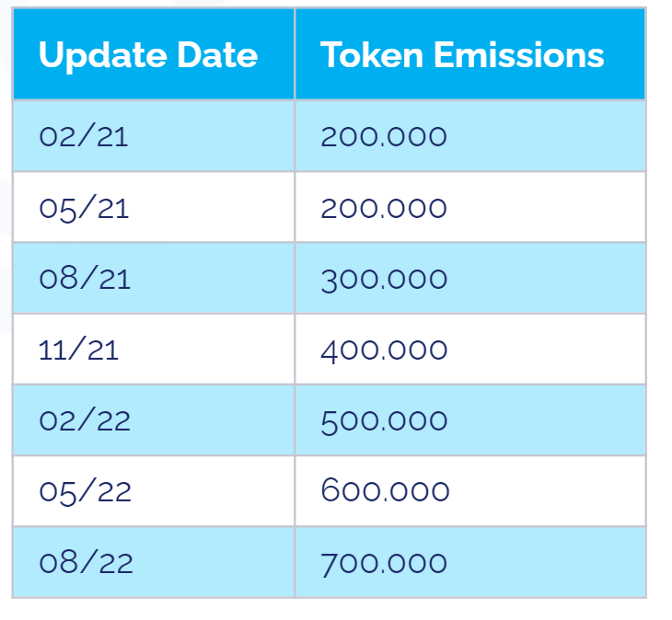Select the 02/21 date cell
Viewport: 672px width, 620px height.
click(x=154, y=136)
